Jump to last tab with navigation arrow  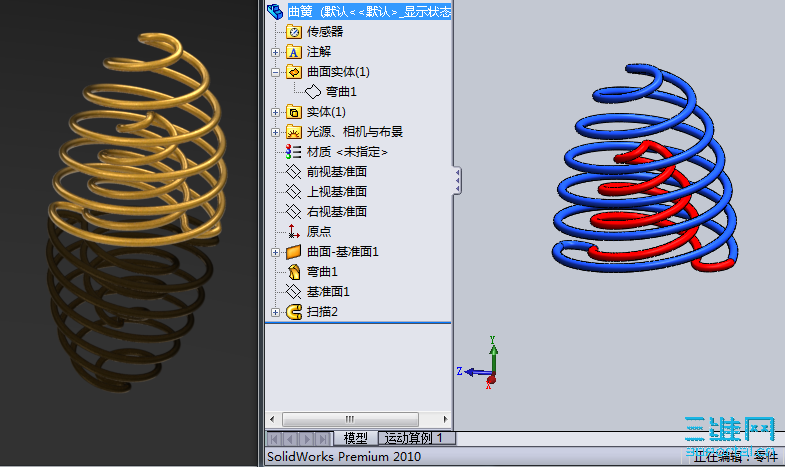(x=323, y=439)
